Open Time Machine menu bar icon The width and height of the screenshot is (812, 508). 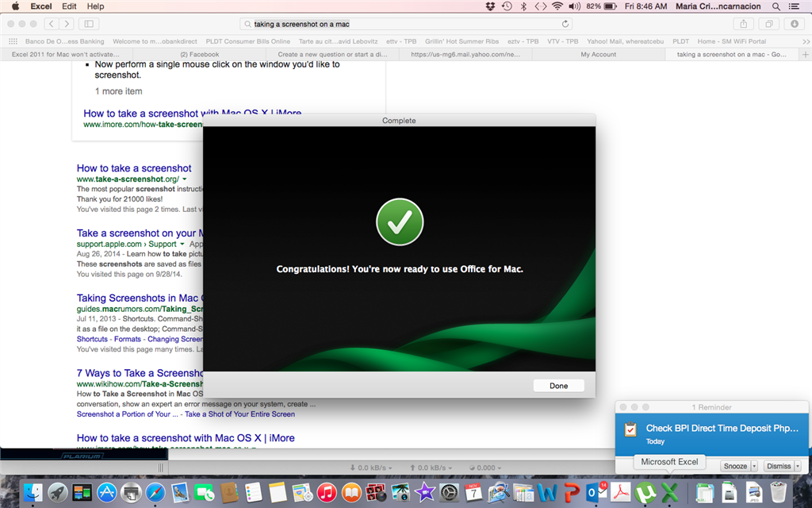507,6
